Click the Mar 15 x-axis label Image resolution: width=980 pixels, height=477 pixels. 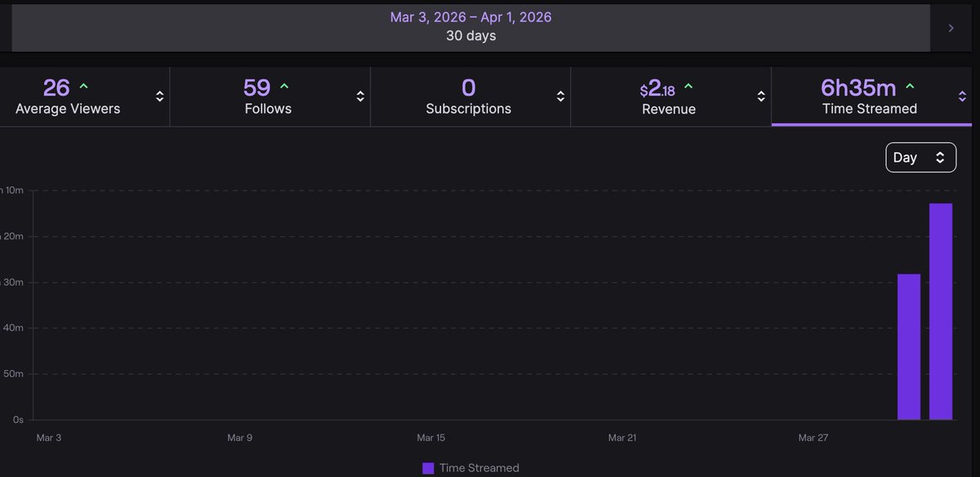tap(431, 438)
